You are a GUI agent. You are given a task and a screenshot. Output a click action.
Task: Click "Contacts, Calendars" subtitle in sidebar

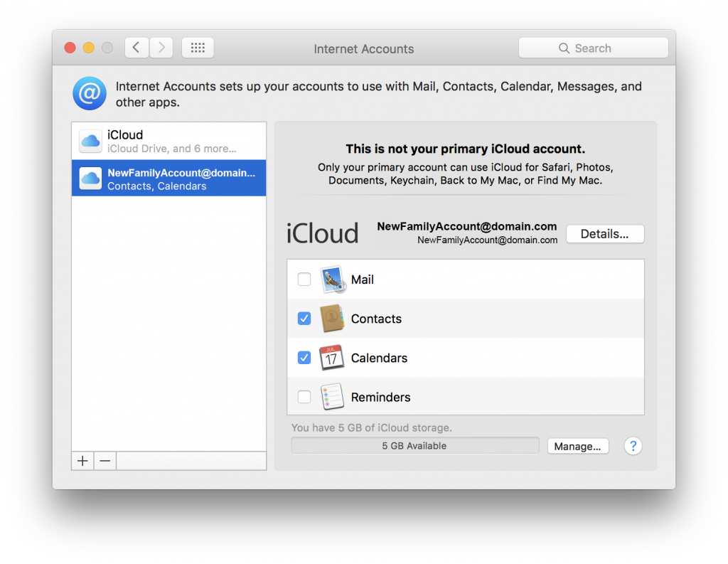[157, 186]
